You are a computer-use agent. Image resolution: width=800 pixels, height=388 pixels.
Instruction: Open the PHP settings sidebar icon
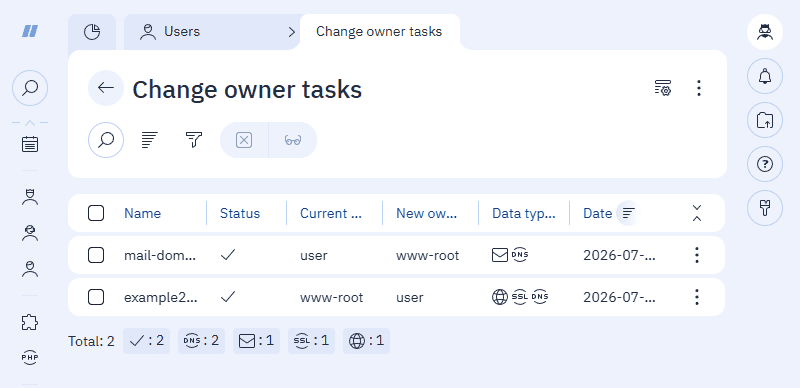[x=30, y=358]
